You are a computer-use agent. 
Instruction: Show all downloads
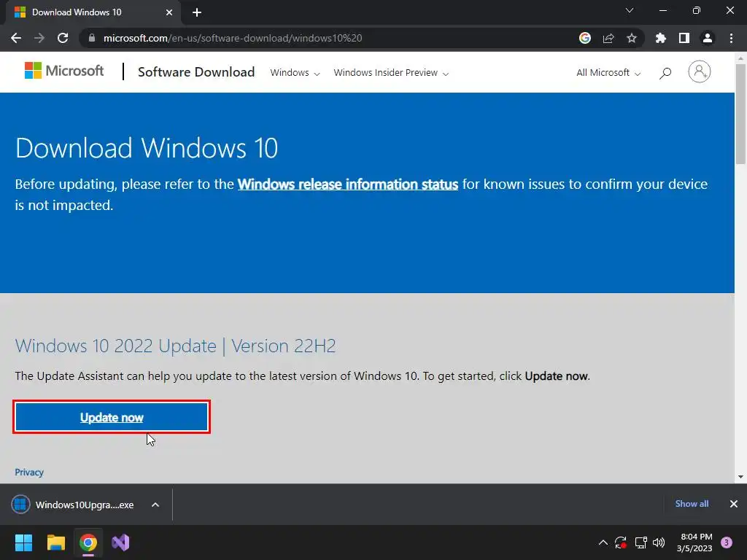[692, 504]
